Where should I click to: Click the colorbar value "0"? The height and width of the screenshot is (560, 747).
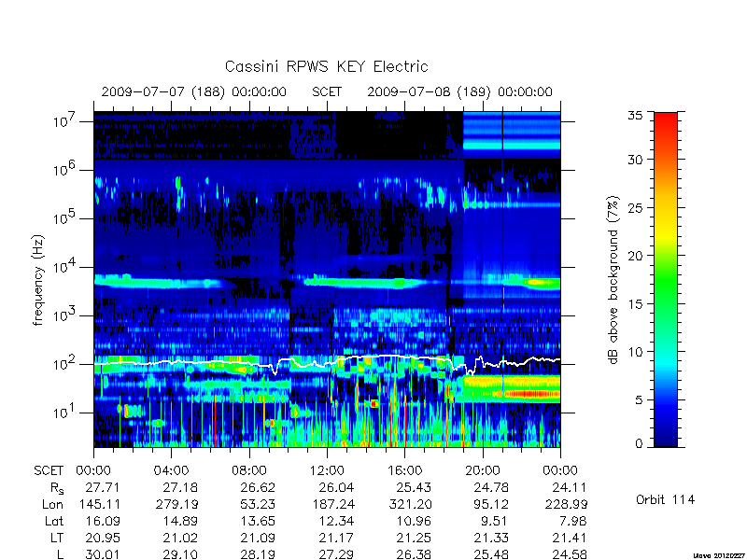pyautogui.click(x=639, y=443)
